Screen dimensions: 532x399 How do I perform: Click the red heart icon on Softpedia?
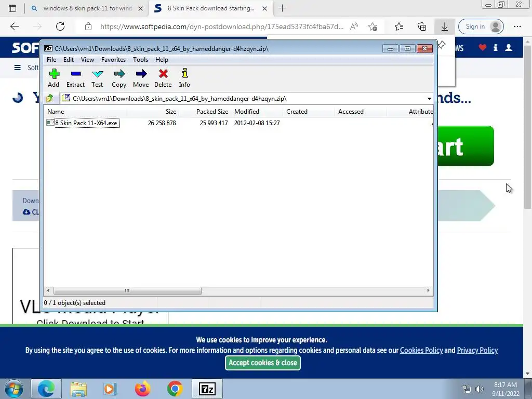[x=483, y=47]
